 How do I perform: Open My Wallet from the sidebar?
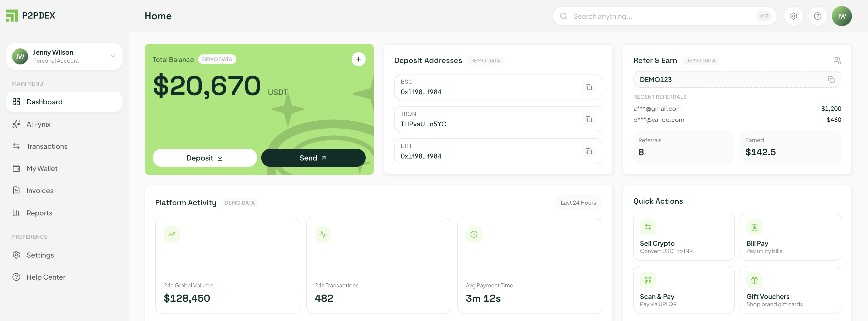[64, 169]
